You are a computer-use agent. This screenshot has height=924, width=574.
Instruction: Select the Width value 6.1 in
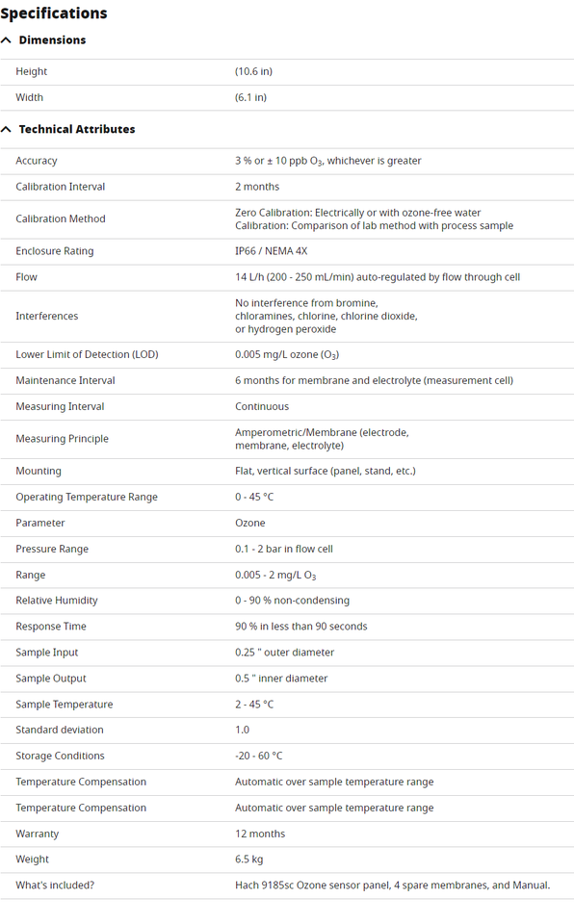pyautogui.click(x=250, y=97)
